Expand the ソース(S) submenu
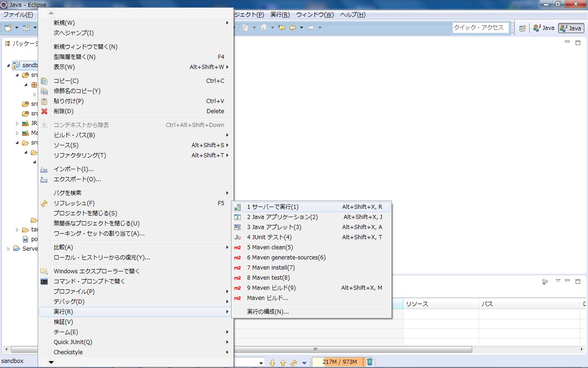This screenshot has width=588, height=368. (x=136, y=145)
